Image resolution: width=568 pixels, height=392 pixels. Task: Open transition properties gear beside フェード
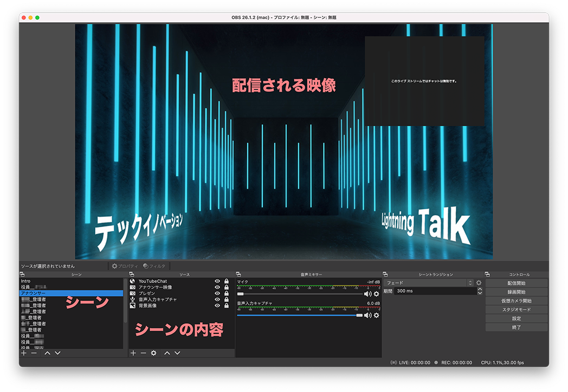tap(479, 283)
